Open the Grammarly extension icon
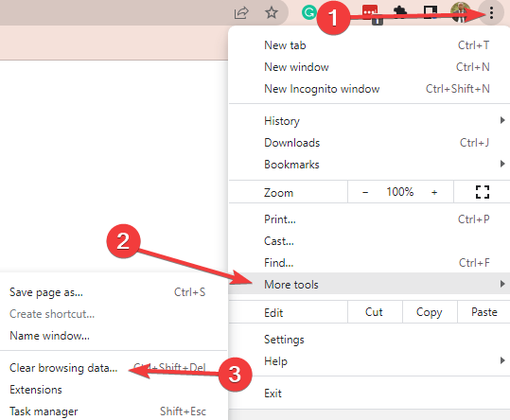Viewport: 510px width, 420px height. pos(308,13)
